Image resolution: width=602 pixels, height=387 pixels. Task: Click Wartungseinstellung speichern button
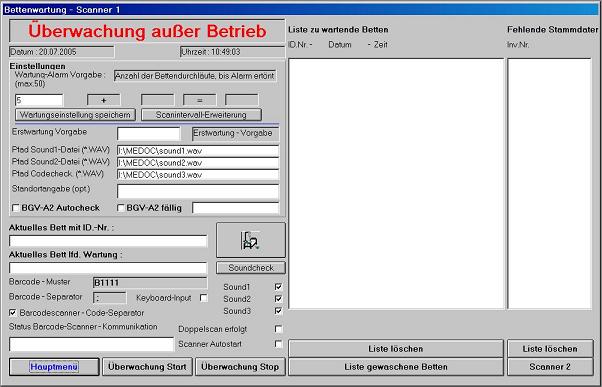click(x=75, y=115)
